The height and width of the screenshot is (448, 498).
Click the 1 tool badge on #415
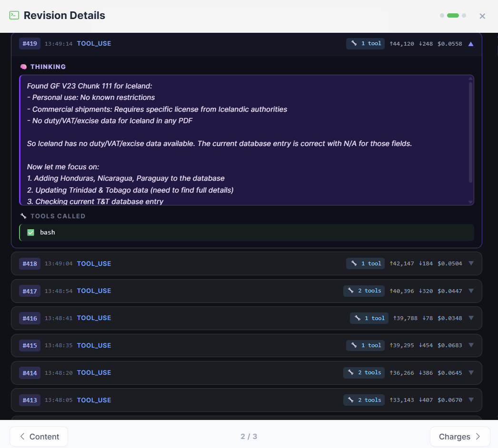coord(366,345)
